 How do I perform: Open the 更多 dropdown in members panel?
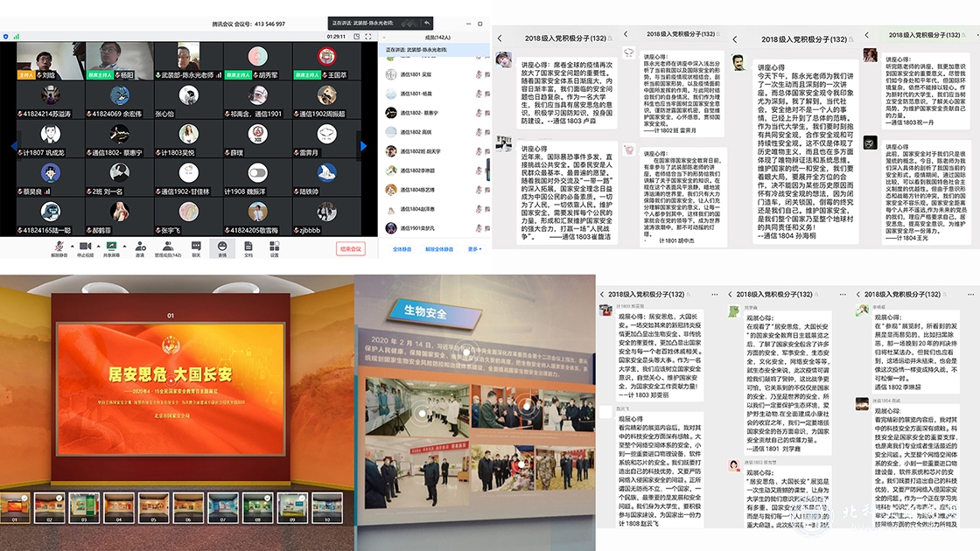pos(473,249)
